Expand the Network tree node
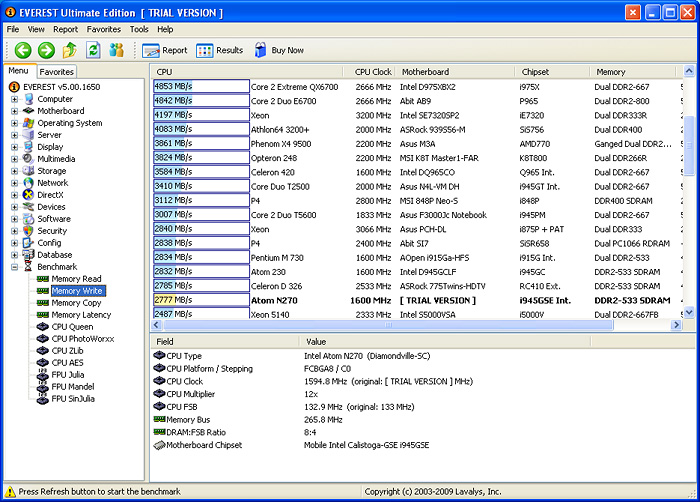 point(14,183)
